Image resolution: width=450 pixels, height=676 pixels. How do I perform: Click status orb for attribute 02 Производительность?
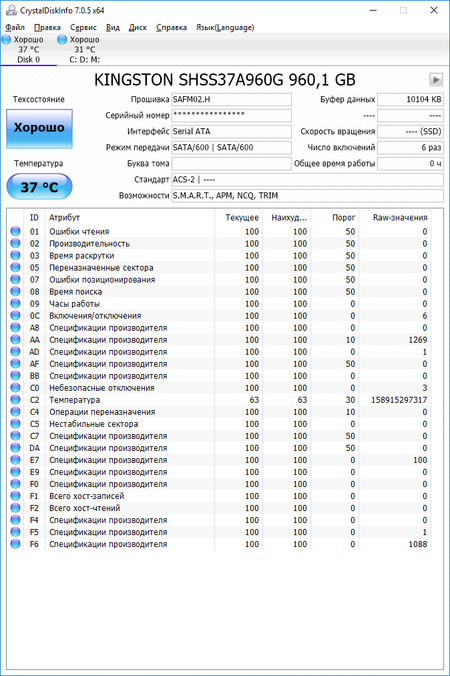[x=16, y=244]
